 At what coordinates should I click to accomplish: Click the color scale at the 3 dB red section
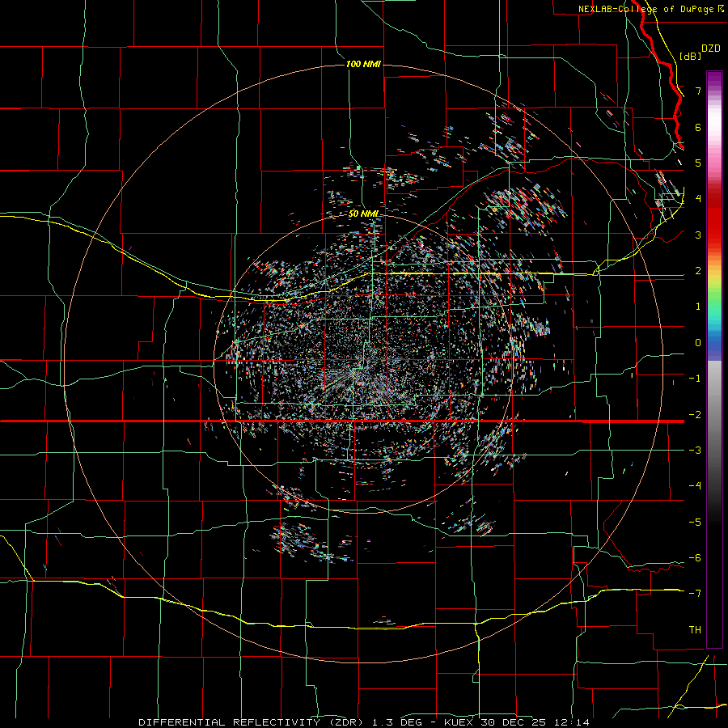click(x=714, y=235)
